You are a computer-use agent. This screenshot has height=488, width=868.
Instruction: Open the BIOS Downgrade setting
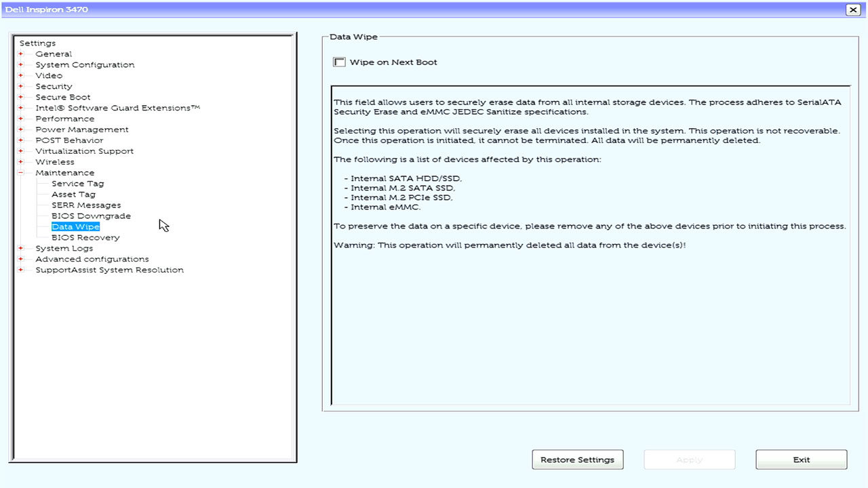(x=91, y=216)
